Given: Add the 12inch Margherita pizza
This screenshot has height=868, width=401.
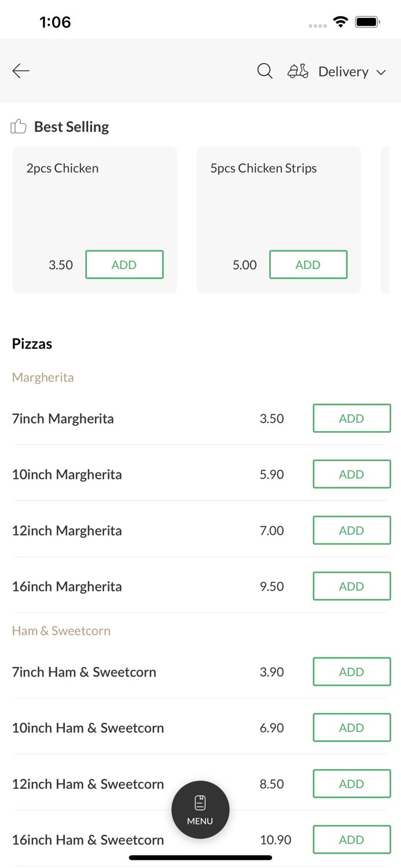Looking at the screenshot, I should pyautogui.click(x=352, y=530).
